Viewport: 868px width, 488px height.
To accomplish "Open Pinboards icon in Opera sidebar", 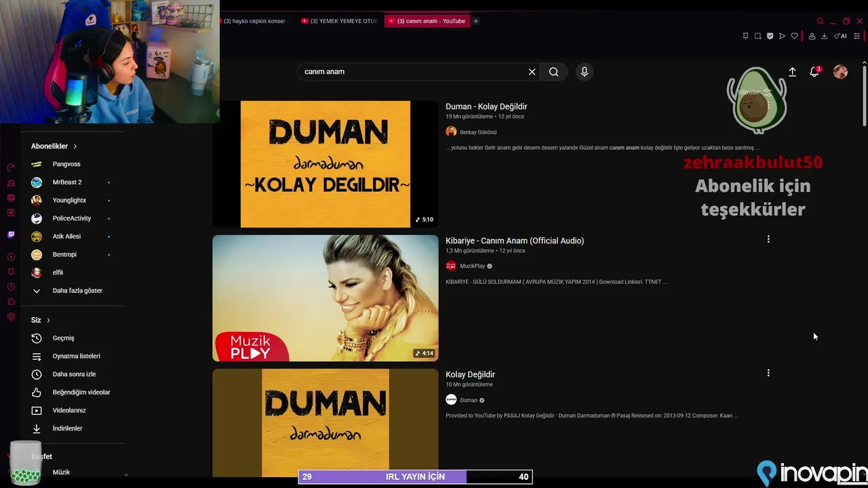I will (11, 272).
